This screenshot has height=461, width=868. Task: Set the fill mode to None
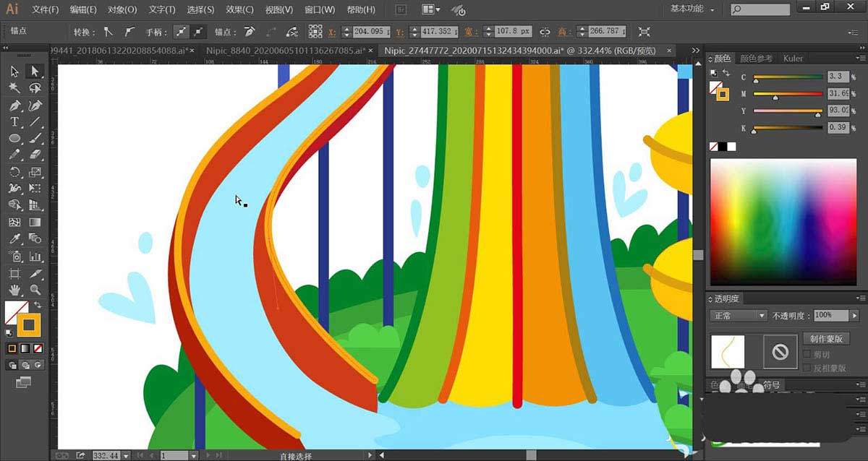[38, 348]
